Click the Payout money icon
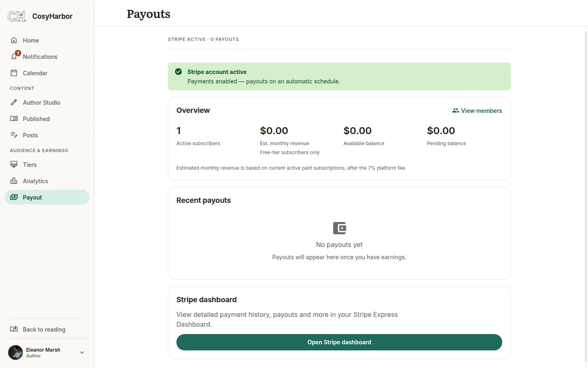This screenshot has width=588, height=368. (x=14, y=197)
